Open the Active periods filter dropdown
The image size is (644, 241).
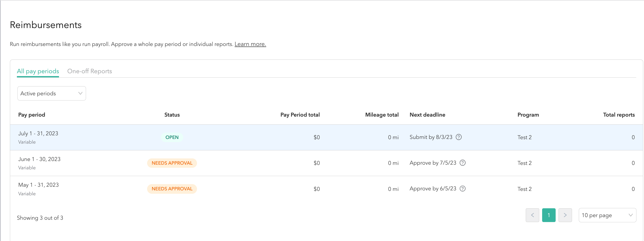tap(51, 93)
